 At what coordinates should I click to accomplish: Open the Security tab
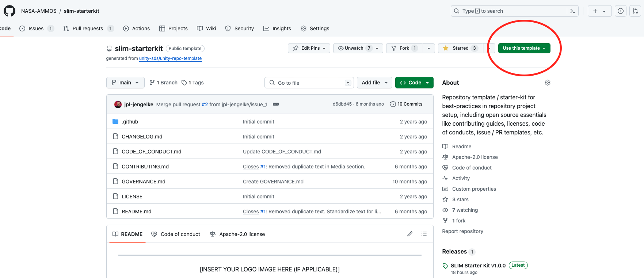click(x=240, y=28)
